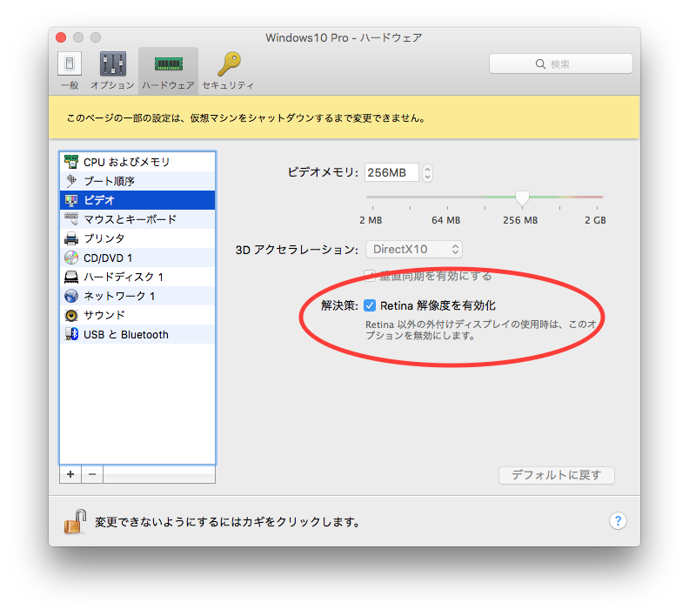Click the 検索 search field
This screenshot has height=616, width=689.
click(561, 64)
